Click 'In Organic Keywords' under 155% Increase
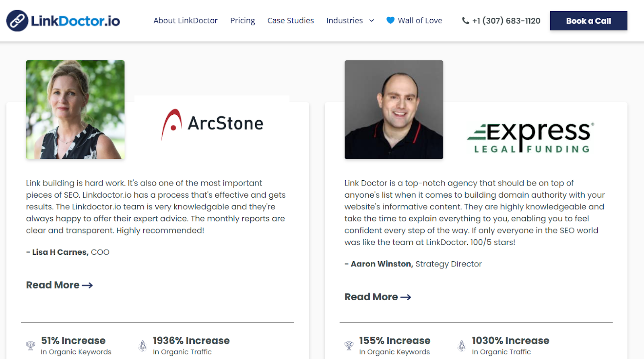Screen dimensions: 644x359 coord(394,352)
